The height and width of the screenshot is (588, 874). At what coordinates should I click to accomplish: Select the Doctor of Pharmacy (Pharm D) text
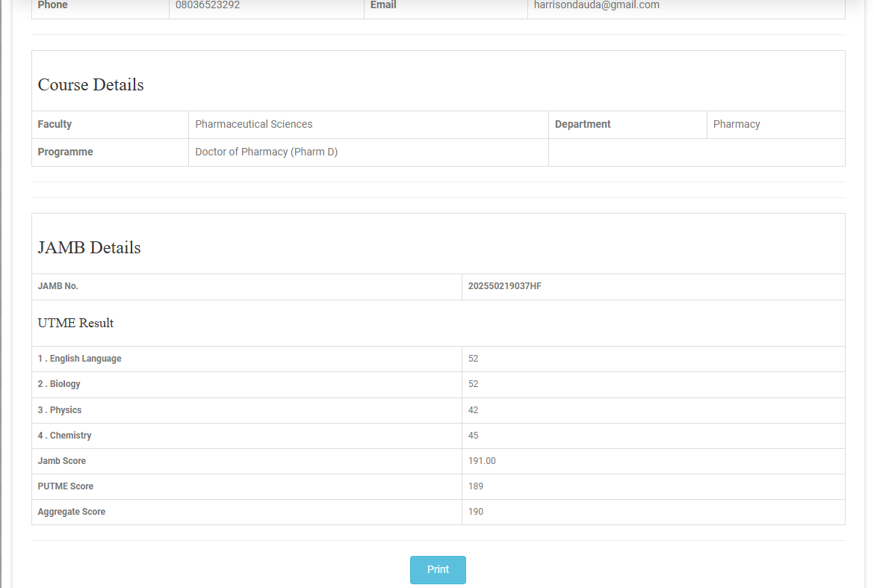tap(267, 152)
